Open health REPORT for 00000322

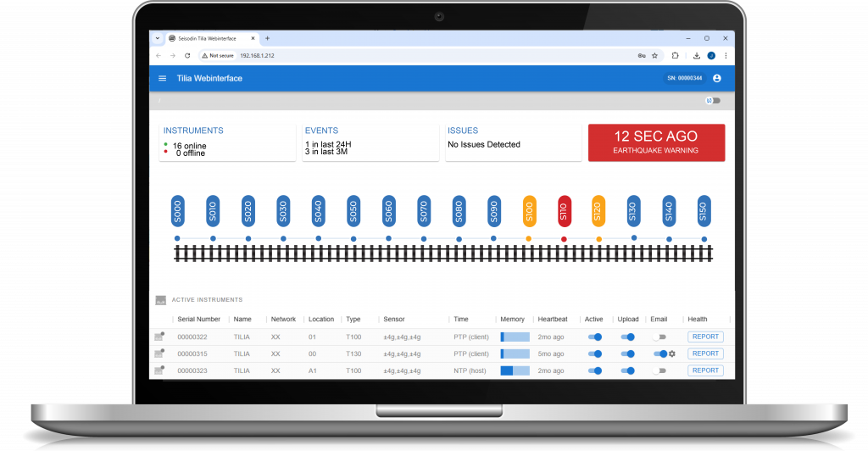tap(705, 337)
